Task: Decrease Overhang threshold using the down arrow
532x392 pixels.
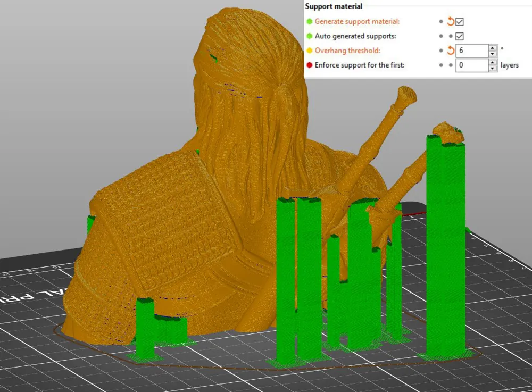Action: tap(492, 54)
